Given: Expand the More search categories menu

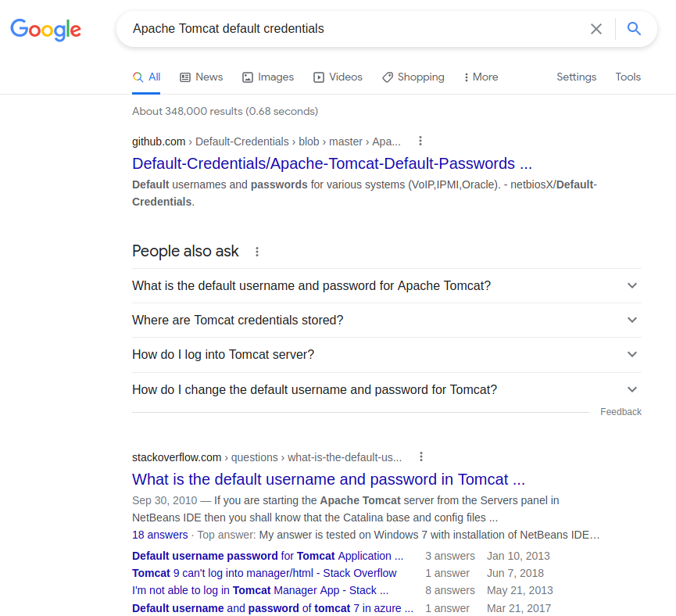Looking at the screenshot, I should coord(480,77).
